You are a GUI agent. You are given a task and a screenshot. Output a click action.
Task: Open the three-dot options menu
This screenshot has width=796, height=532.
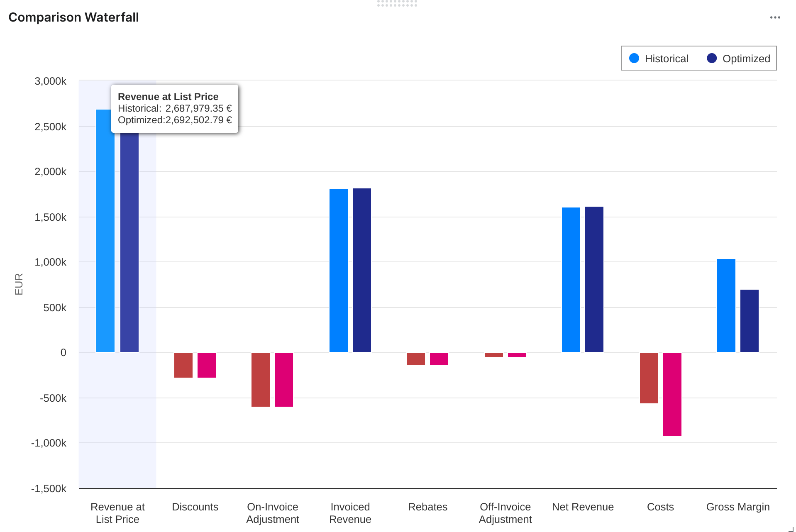(x=775, y=17)
